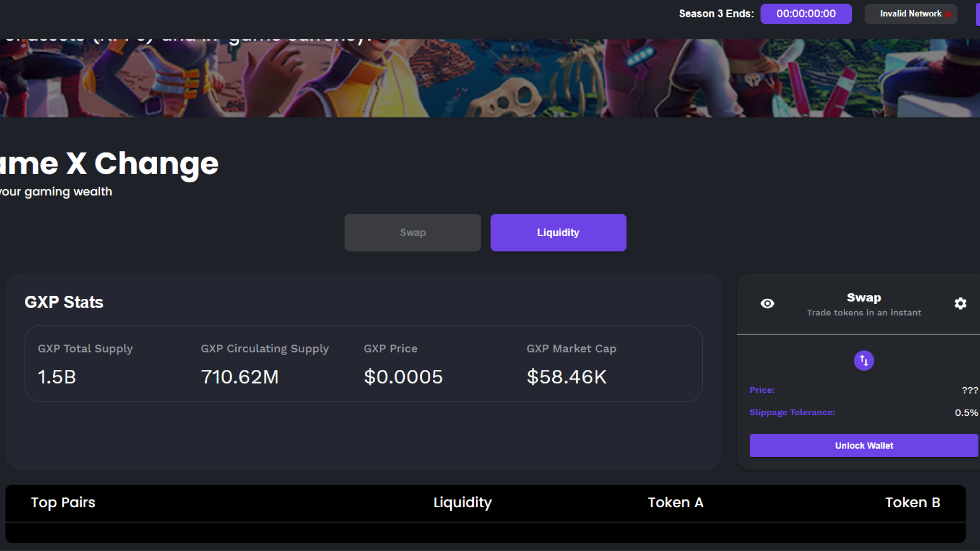Click the Invalid Network indicator
The width and height of the screenshot is (980, 551).
pyautogui.click(x=911, y=14)
